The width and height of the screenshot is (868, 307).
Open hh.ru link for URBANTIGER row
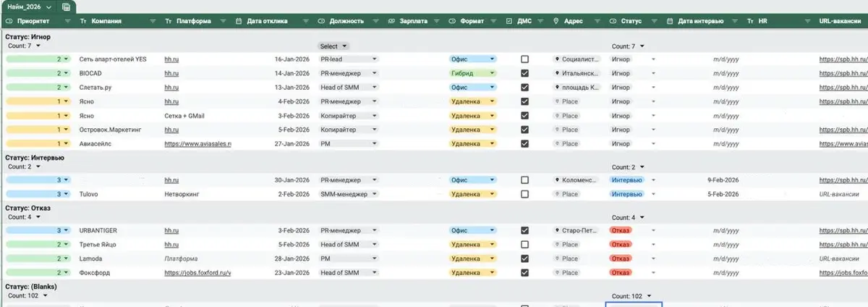(171, 230)
